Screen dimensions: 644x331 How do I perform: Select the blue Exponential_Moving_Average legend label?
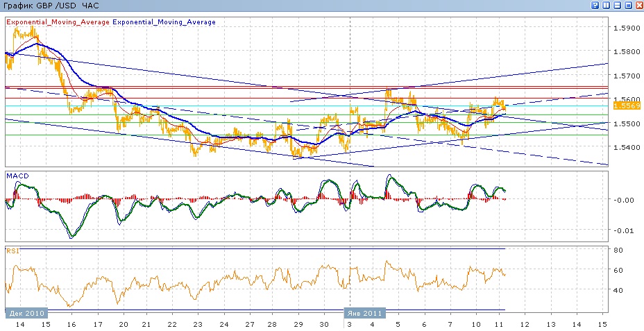point(164,22)
